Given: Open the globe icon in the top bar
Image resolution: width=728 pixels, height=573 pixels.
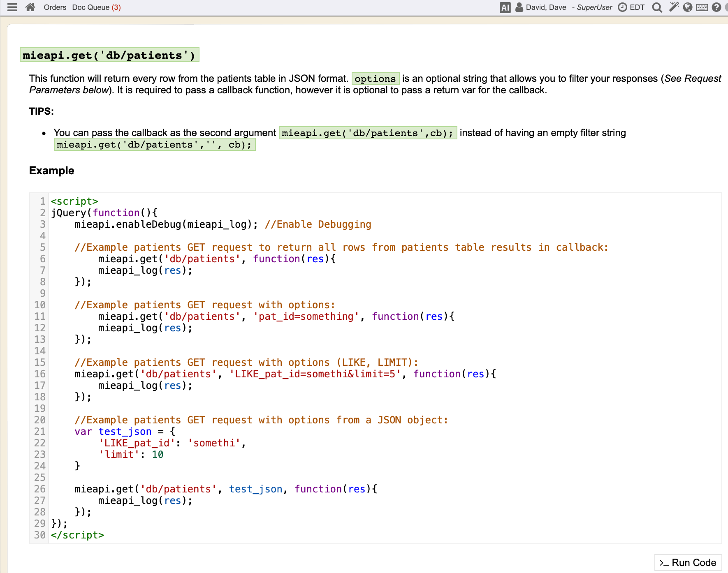Looking at the screenshot, I should 688,7.
